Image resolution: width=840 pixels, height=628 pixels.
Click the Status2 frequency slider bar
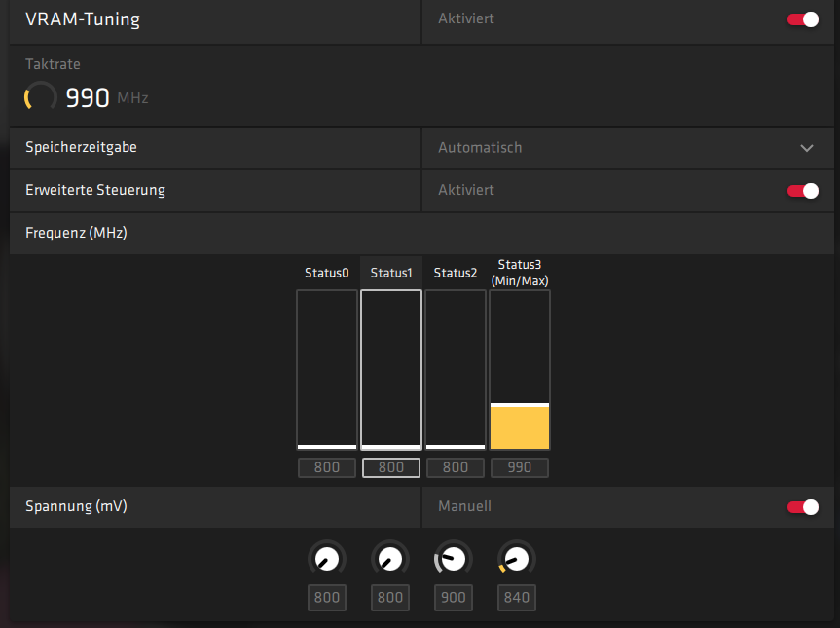point(456,370)
